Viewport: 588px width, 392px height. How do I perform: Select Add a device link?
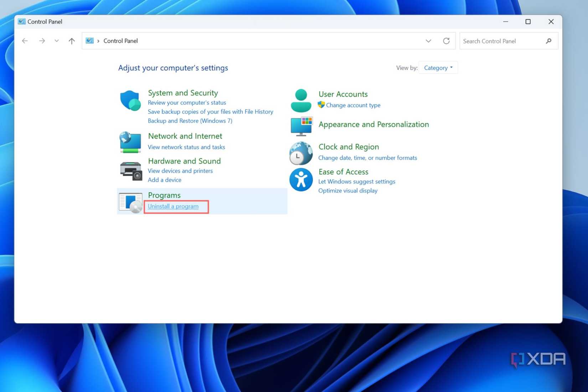coord(165,180)
